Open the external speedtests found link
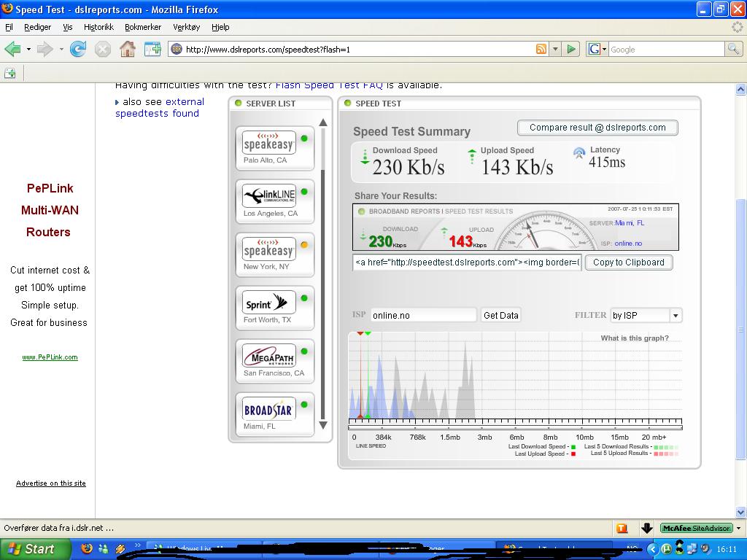Screen dimensions: 747x560 pyautogui.click(x=161, y=108)
